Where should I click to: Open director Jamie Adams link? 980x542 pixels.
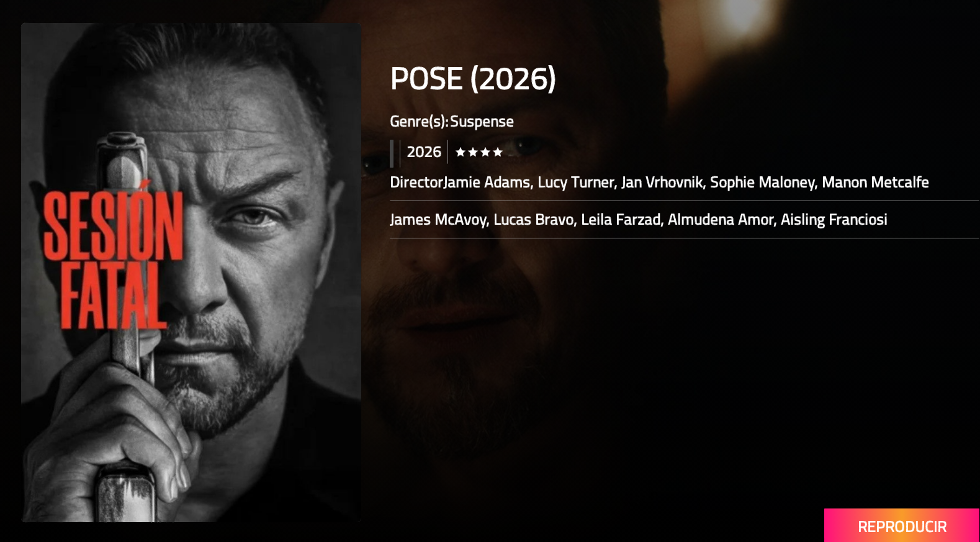[x=488, y=183]
